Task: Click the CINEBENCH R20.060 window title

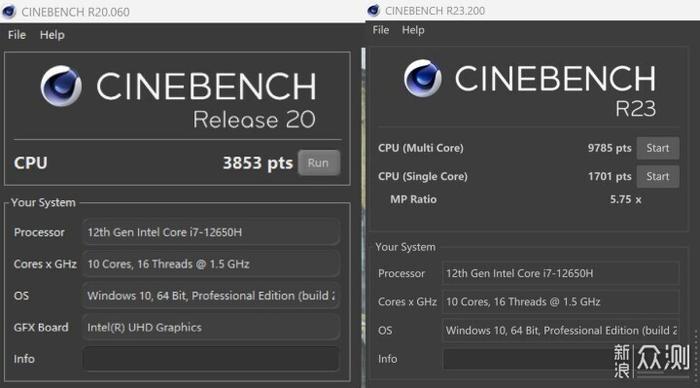Action: pos(75,12)
